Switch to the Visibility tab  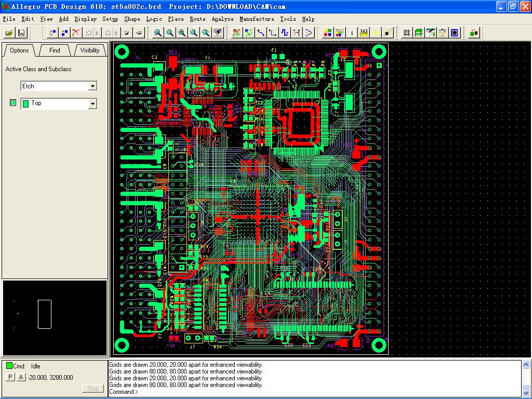coord(90,50)
